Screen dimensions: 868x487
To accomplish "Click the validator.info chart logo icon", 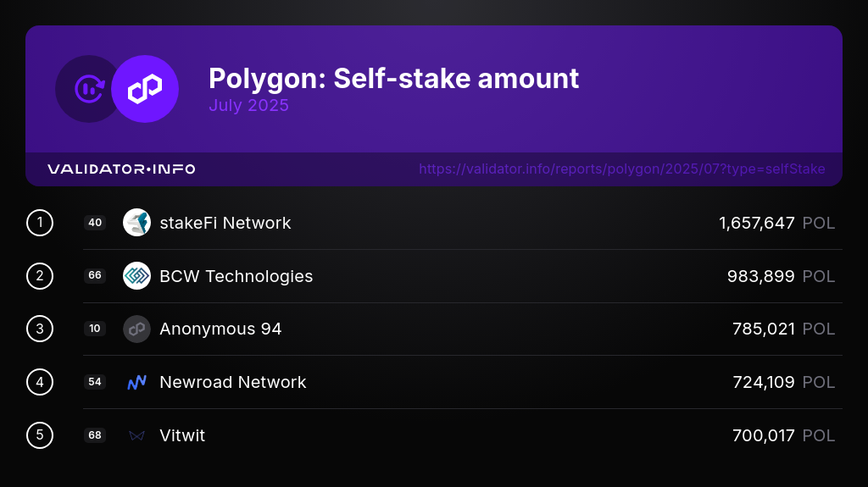I will coord(87,89).
